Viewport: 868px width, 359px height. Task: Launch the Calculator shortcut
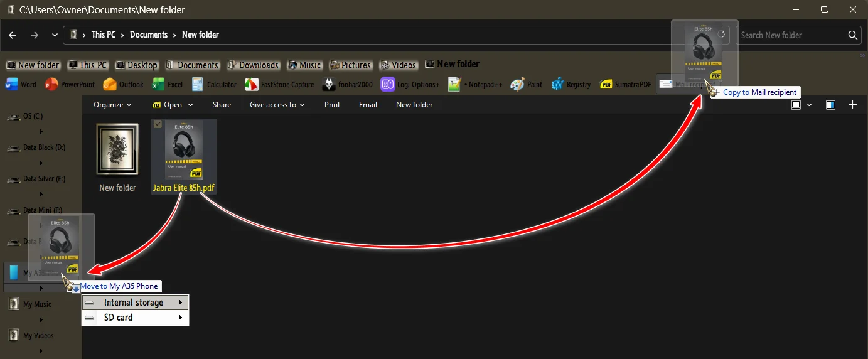(x=214, y=84)
